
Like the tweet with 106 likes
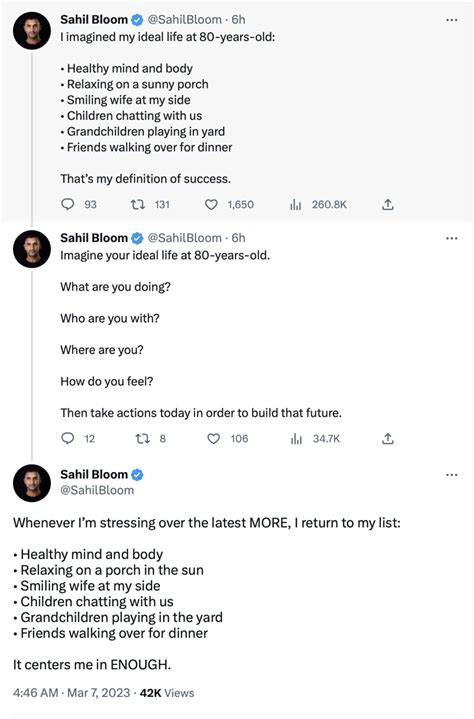coord(214,438)
